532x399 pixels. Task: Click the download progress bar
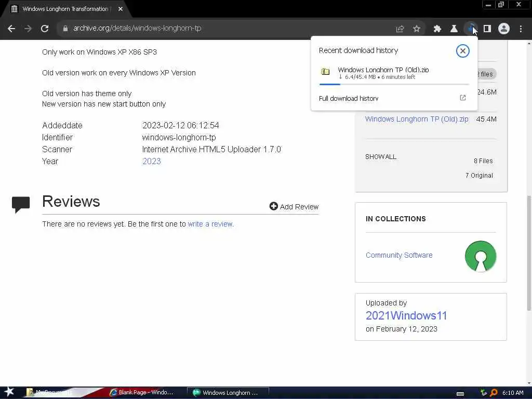click(394, 84)
